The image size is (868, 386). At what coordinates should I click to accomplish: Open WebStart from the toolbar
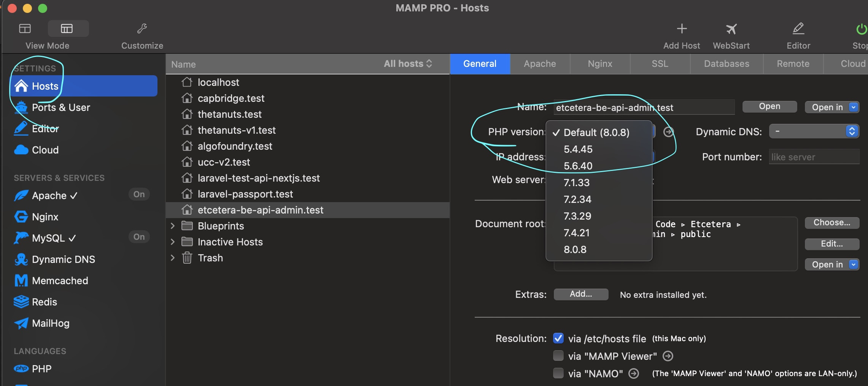tap(731, 29)
